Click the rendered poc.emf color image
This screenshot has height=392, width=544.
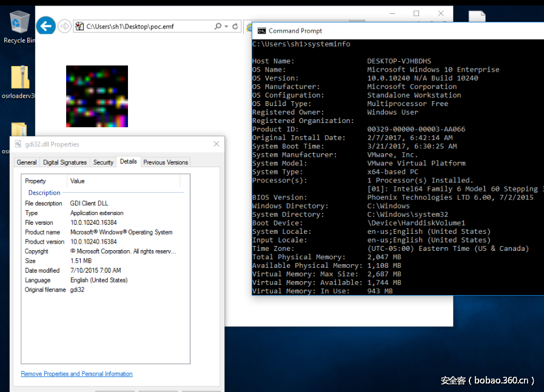click(97, 96)
